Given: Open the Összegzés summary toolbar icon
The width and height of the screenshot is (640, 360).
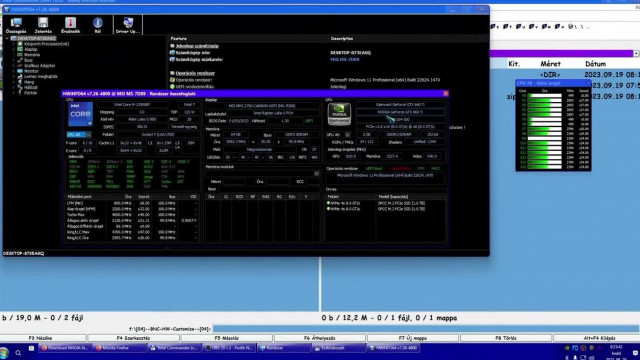Looking at the screenshot, I should click(16, 25).
